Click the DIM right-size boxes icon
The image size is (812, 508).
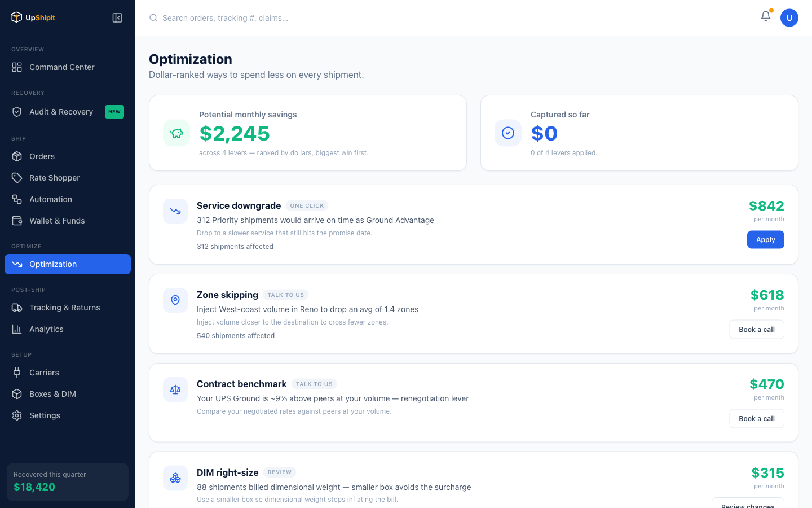coord(175,478)
